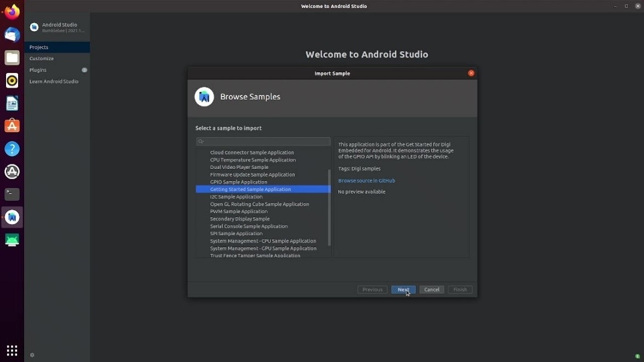Click Show Applications grid icon

[12, 350]
